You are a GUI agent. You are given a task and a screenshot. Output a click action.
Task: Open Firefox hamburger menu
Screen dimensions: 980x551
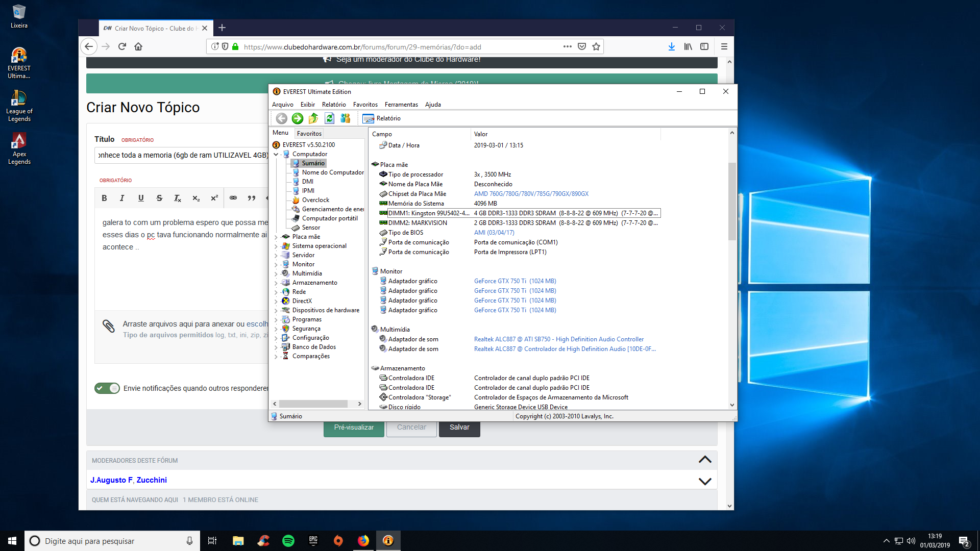(724, 46)
